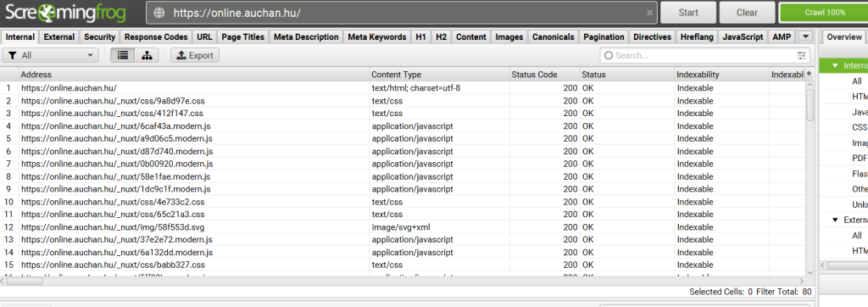Click the globe icon in URL bar

[159, 13]
